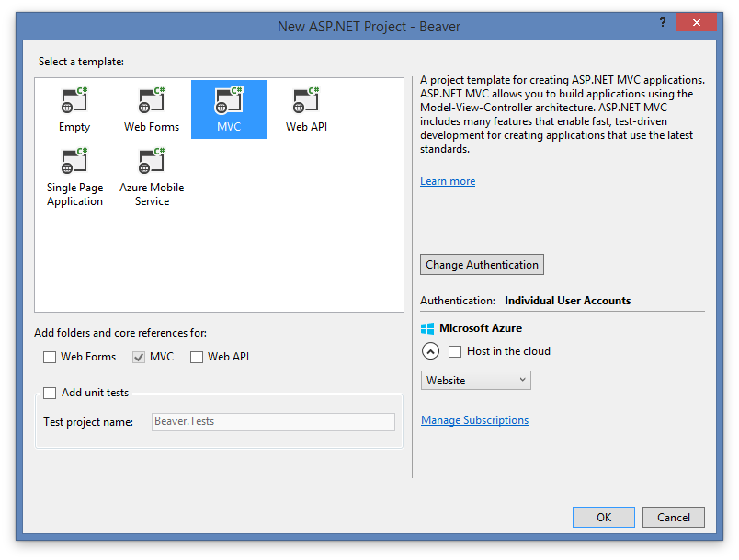The height and width of the screenshot is (560, 739).
Task: Open the Manage Subscriptions link
Action: 474,420
